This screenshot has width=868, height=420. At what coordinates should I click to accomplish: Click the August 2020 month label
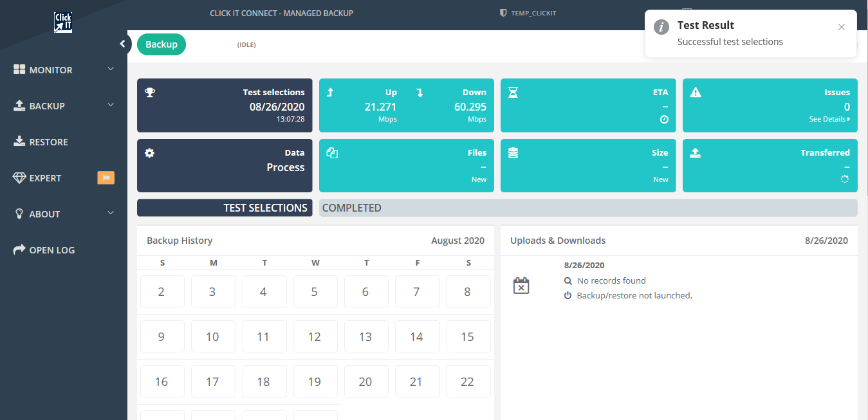(457, 241)
